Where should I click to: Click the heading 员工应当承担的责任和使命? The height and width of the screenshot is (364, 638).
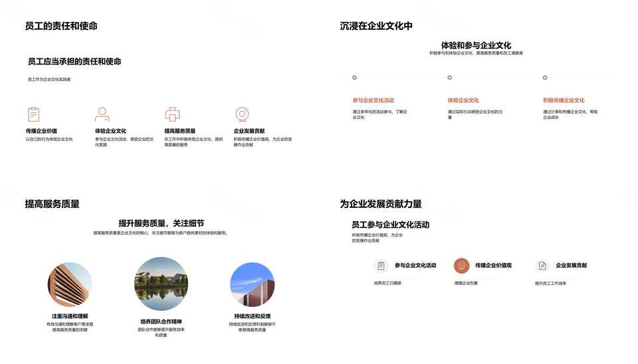point(74,61)
